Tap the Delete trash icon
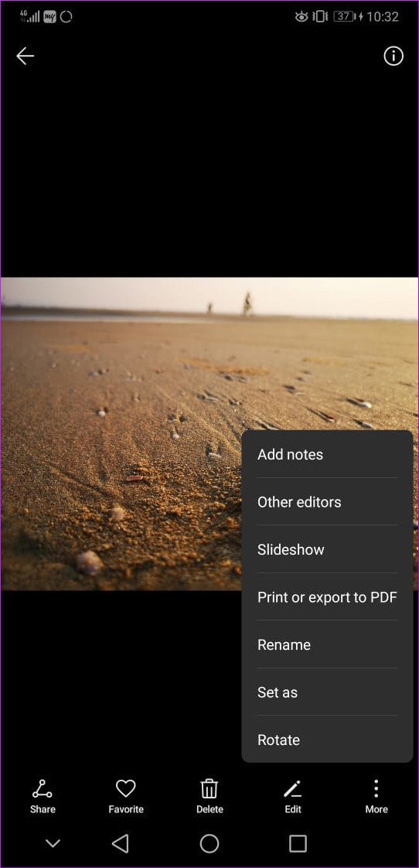Image resolution: width=419 pixels, height=868 pixels. coord(209,788)
